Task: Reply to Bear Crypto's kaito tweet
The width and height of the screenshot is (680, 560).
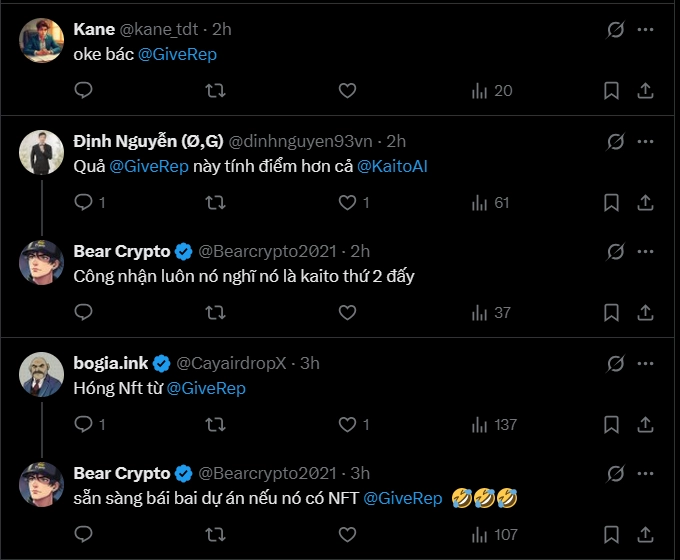Action: coord(84,313)
